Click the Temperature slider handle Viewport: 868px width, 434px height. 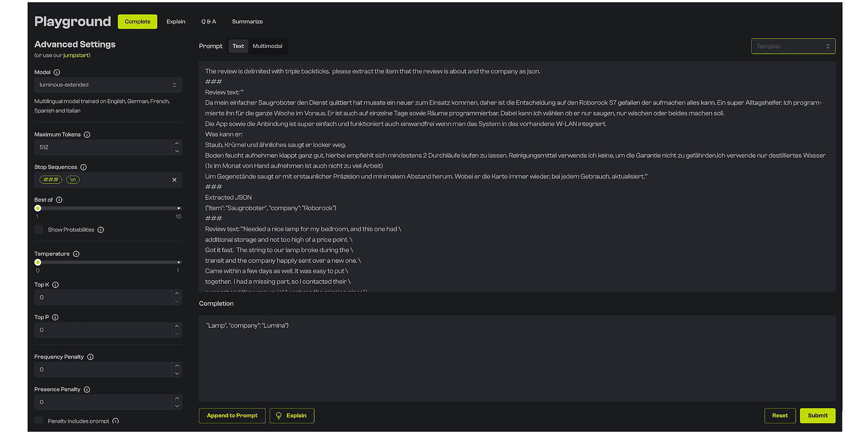tap(38, 262)
